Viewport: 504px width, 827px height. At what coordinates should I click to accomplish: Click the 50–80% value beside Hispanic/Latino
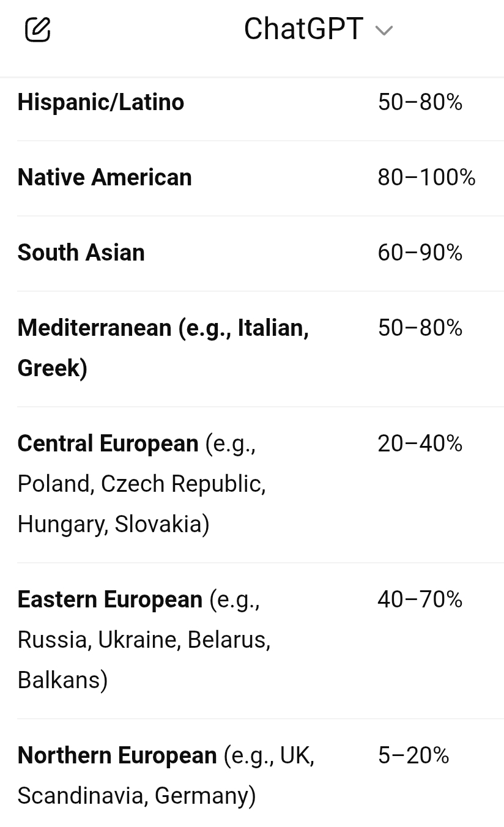[420, 102]
